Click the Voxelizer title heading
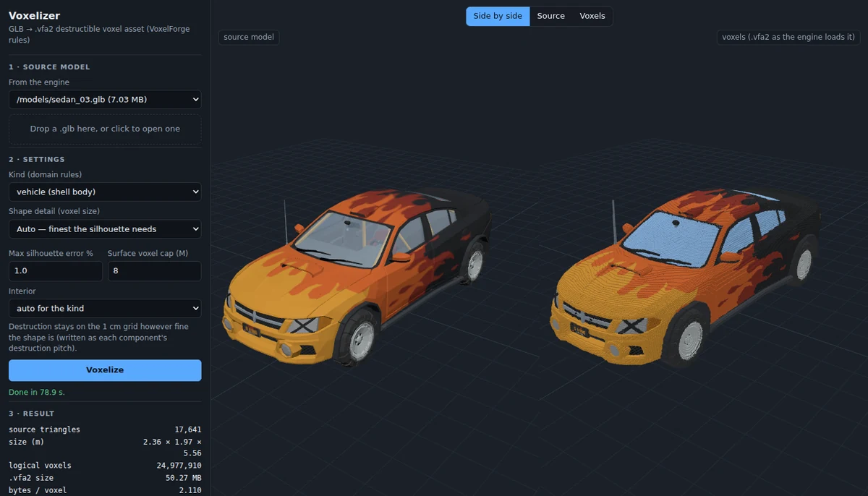Image resolution: width=868 pixels, height=496 pixels. point(34,15)
